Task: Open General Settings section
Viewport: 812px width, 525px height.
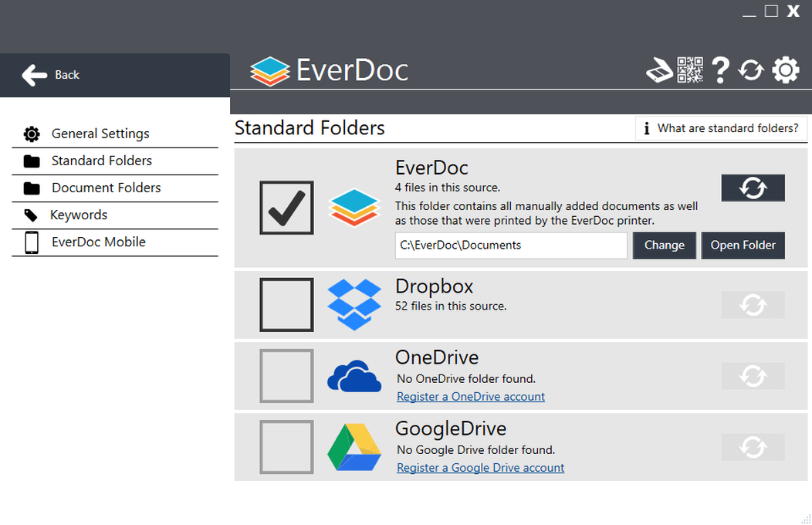Action: [115, 134]
